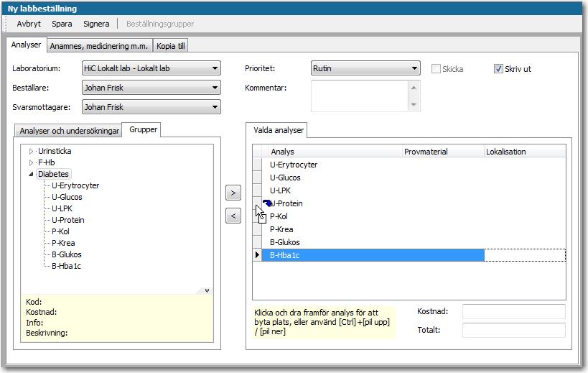Collapse the Diabetes group
The width and height of the screenshot is (588, 373).
[x=31, y=174]
